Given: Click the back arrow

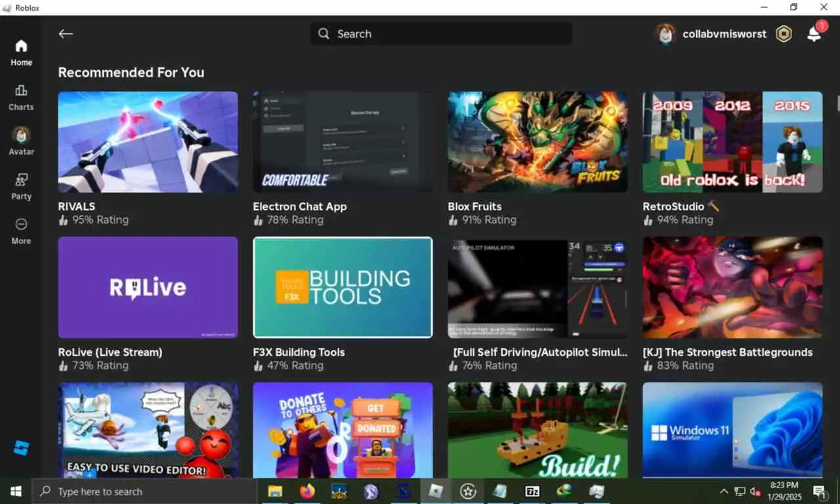Looking at the screenshot, I should [x=65, y=34].
